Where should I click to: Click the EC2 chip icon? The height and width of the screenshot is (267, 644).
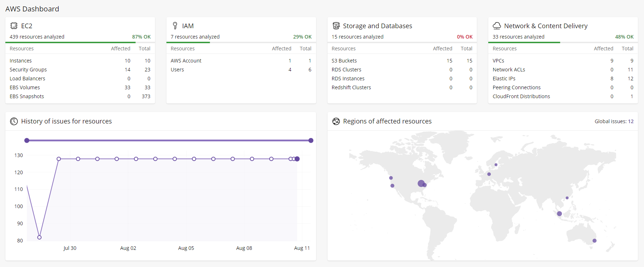(14, 26)
